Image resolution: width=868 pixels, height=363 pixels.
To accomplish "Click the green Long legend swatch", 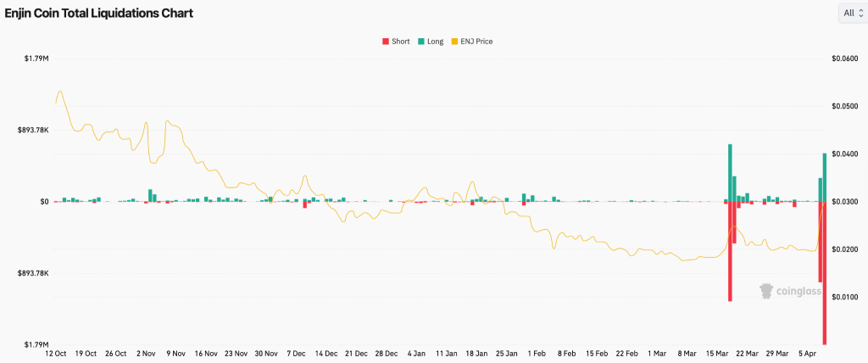I will tap(421, 41).
